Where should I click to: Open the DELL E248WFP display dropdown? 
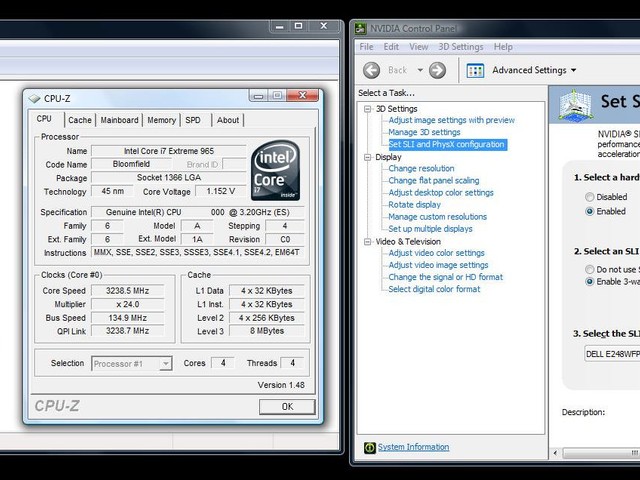click(612, 354)
